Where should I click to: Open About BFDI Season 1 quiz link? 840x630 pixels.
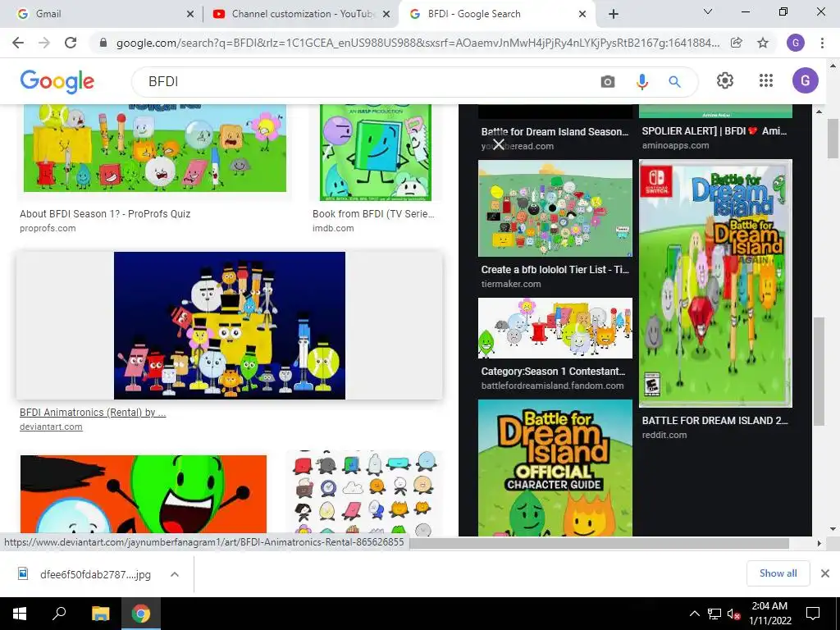105,214
